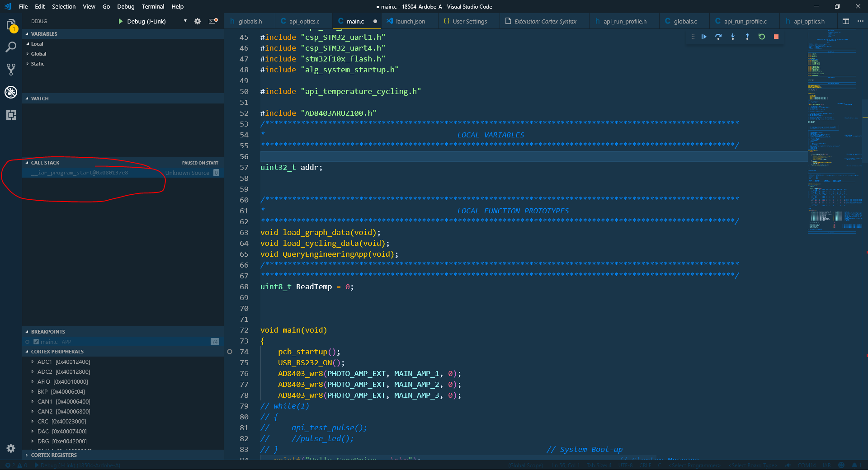Restart the debug session
The image size is (868, 470).
coord(762,37)
